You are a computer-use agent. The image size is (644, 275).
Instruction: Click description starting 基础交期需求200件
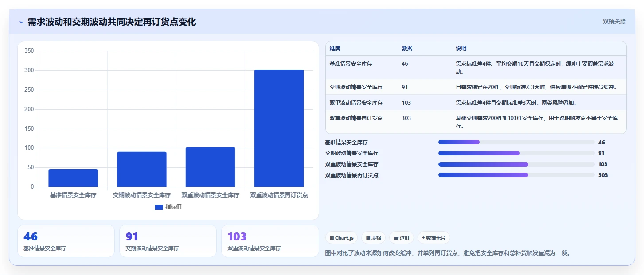pyautogui.click(x=537, y=122)
